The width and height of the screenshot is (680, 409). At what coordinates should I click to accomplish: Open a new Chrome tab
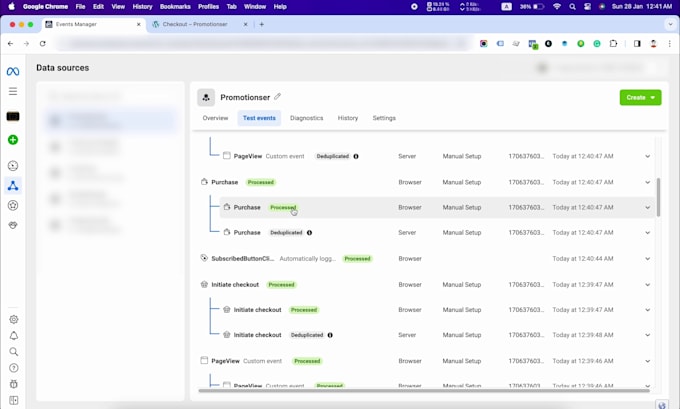262,24
